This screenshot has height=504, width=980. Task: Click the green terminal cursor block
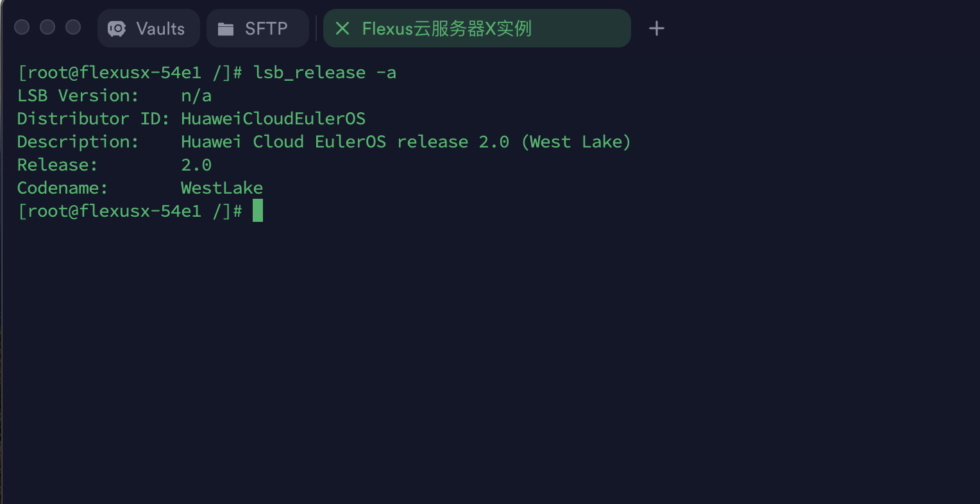coord(258,210)
